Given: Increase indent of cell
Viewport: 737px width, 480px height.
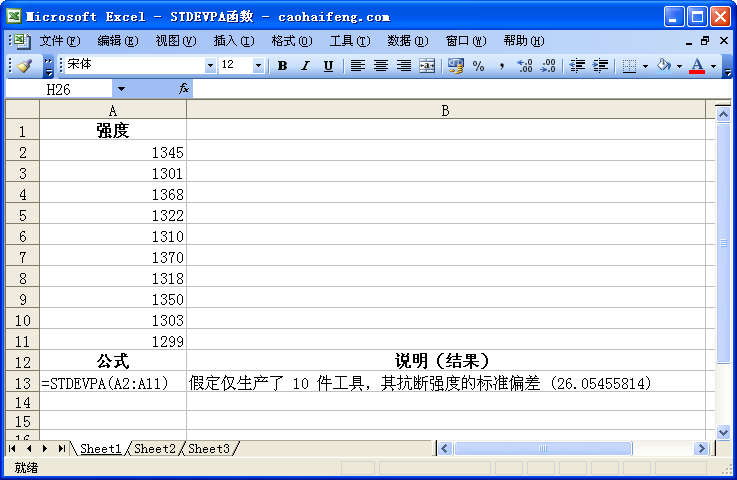Looking at the screenshot, I should [x=600, y=66].
